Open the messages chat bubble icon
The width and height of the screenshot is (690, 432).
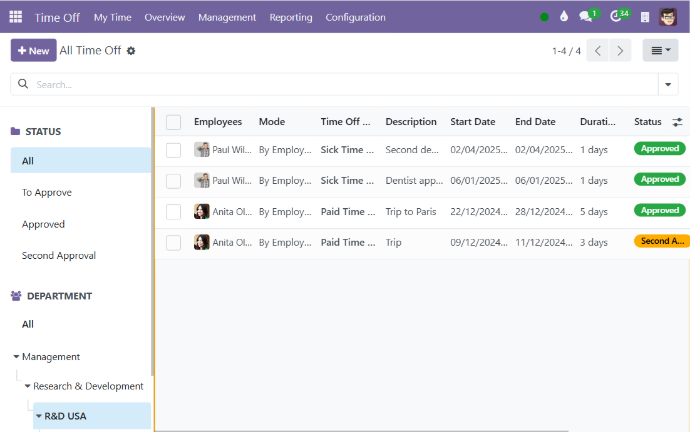pyautogui.click(x=587, y=17)
